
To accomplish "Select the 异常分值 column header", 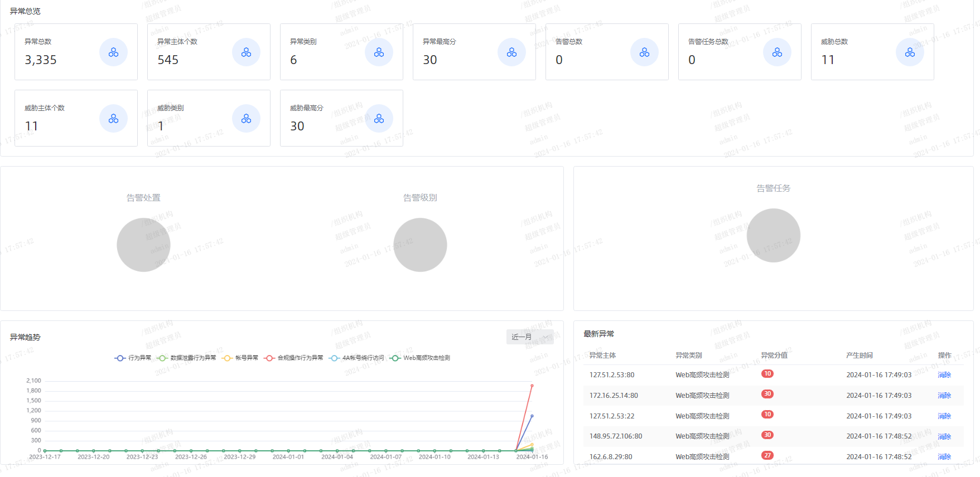I will 774,355.
